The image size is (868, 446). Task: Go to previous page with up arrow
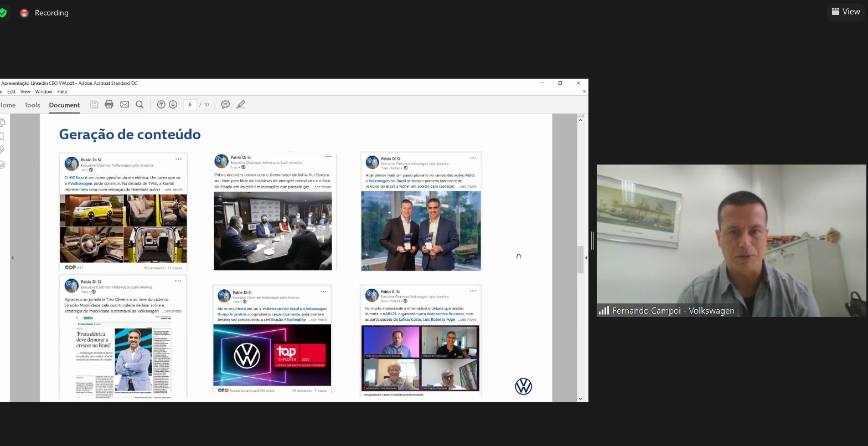[161, 105]
